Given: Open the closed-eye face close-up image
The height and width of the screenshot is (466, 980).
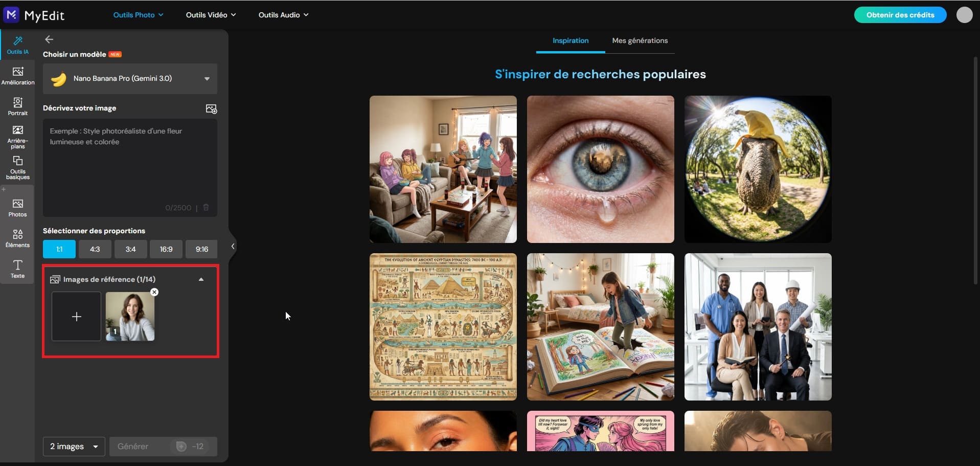Looking at the screenshot, I should pos(443,431).
